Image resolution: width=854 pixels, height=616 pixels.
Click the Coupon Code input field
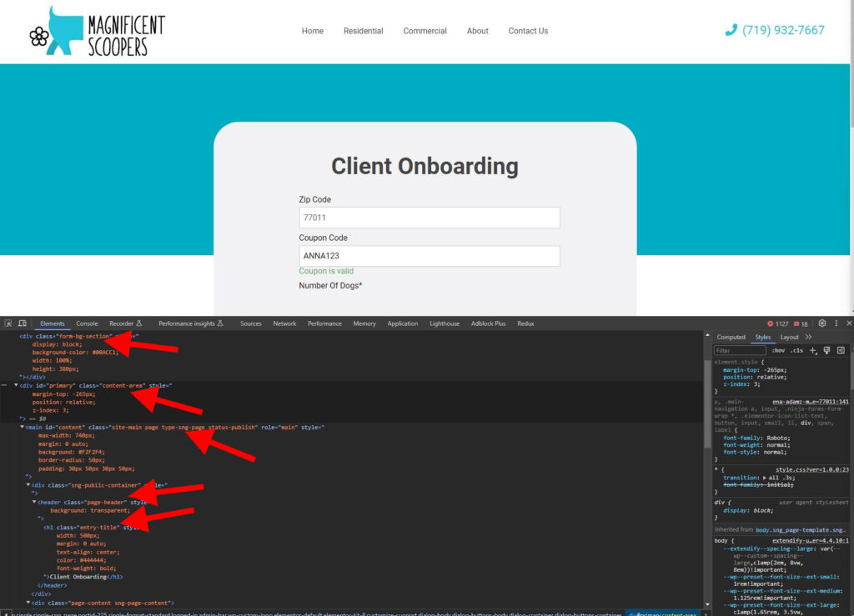429,256
